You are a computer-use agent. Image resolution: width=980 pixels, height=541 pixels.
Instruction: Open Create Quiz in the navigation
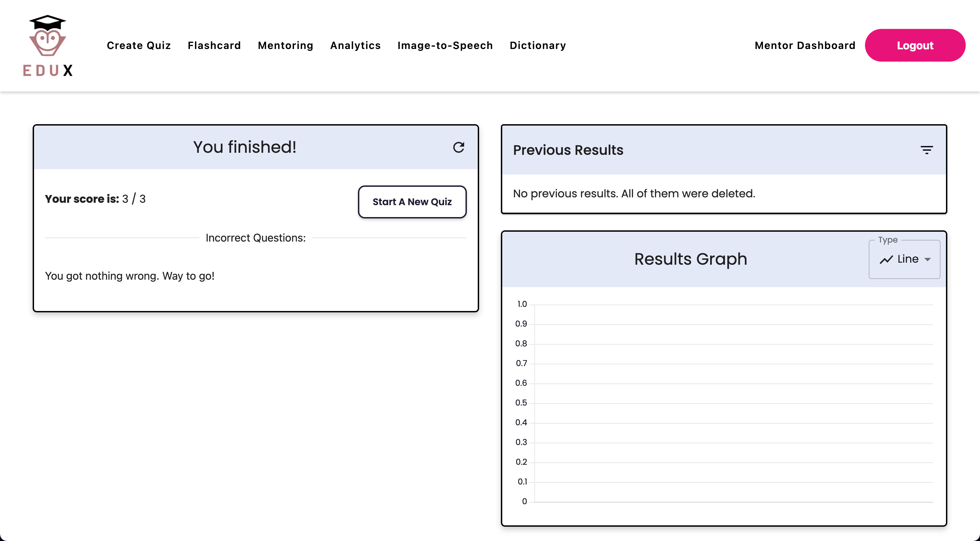pos(138,45)
